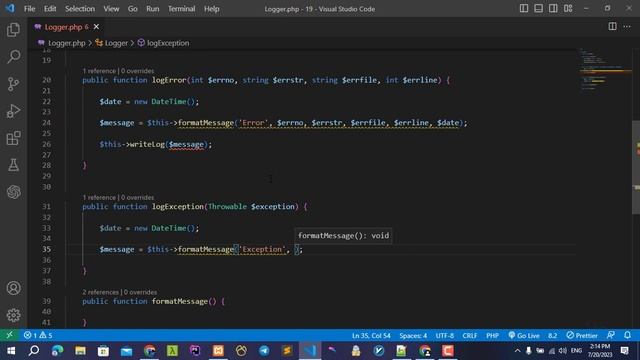The width and height of the screenshot is (640, 360).
Task: Open Sublime Text from taskbar
Action: point(287,351)
